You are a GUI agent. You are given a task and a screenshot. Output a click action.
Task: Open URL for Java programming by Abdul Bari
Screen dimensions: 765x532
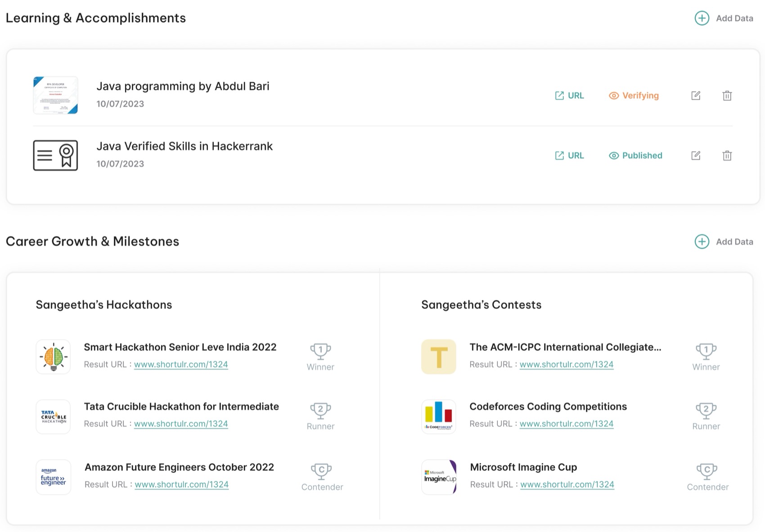pos(569,95)
